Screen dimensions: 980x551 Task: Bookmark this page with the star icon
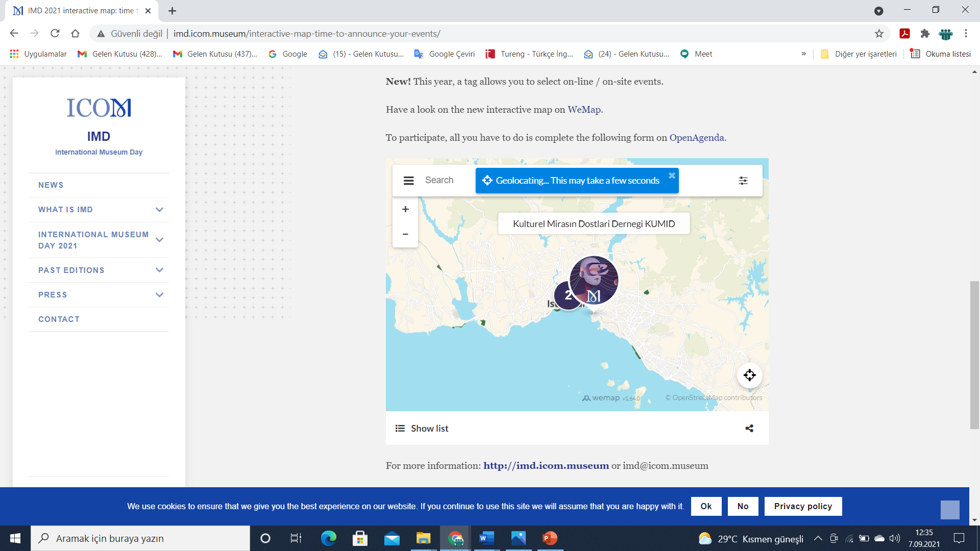tap(879, 34)
